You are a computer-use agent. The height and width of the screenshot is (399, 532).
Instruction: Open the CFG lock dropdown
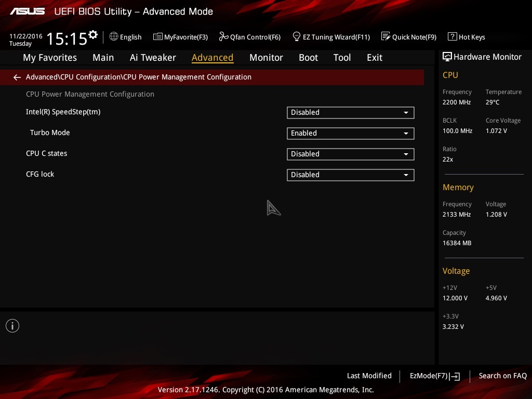(350, 175)
